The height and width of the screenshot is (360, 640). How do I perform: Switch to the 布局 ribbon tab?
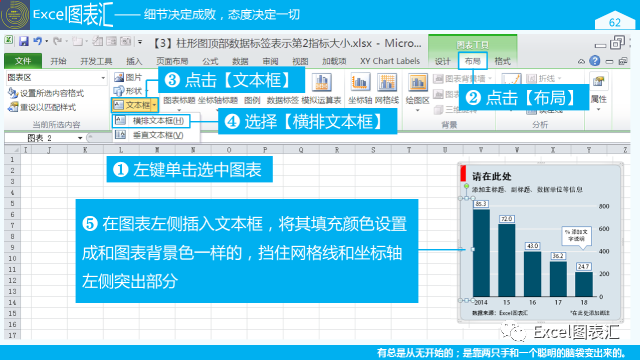pyautogui.click(x=472, y=61)
